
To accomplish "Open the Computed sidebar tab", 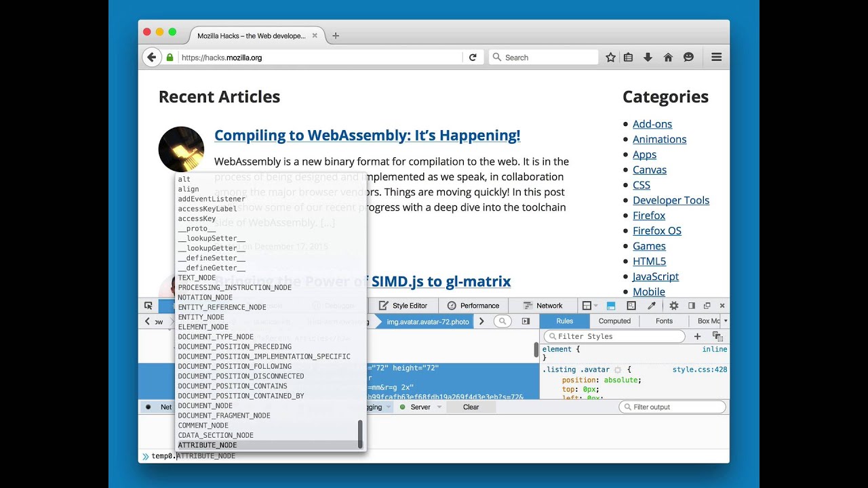I will pos(614,321).
